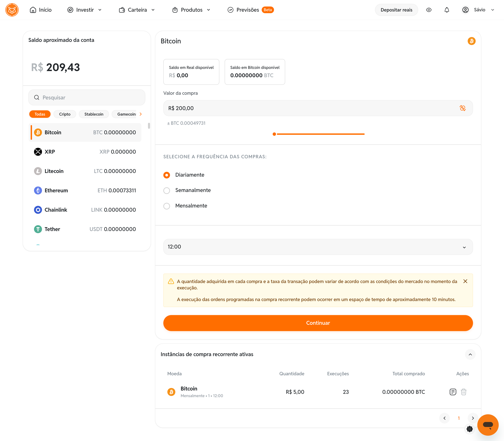Click the Tether coin icon
504x441 pixels.
38,229
